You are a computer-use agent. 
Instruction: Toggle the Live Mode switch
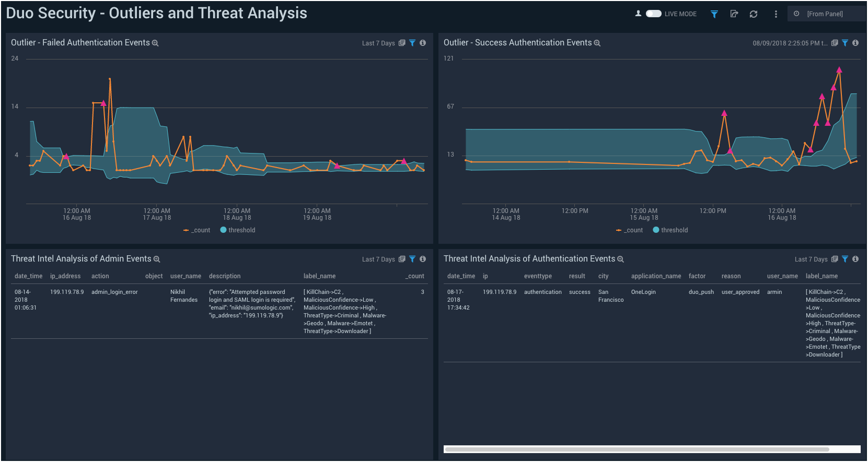(x=653, y=14)
